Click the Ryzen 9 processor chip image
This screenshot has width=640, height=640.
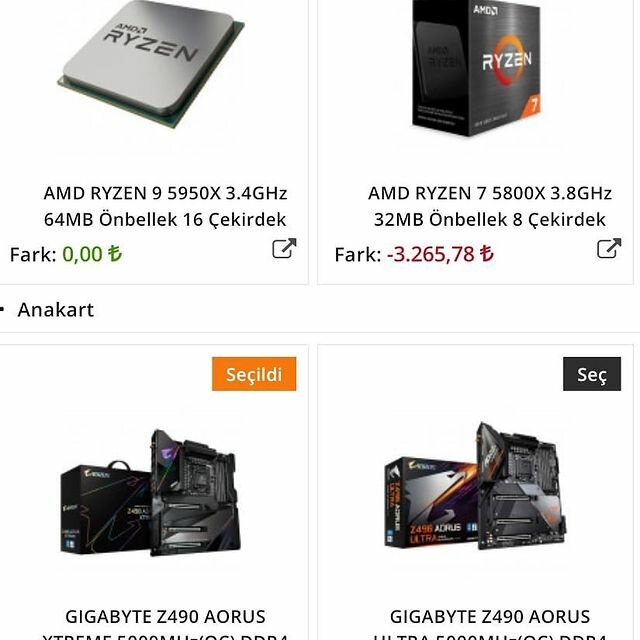coord(151,64)
